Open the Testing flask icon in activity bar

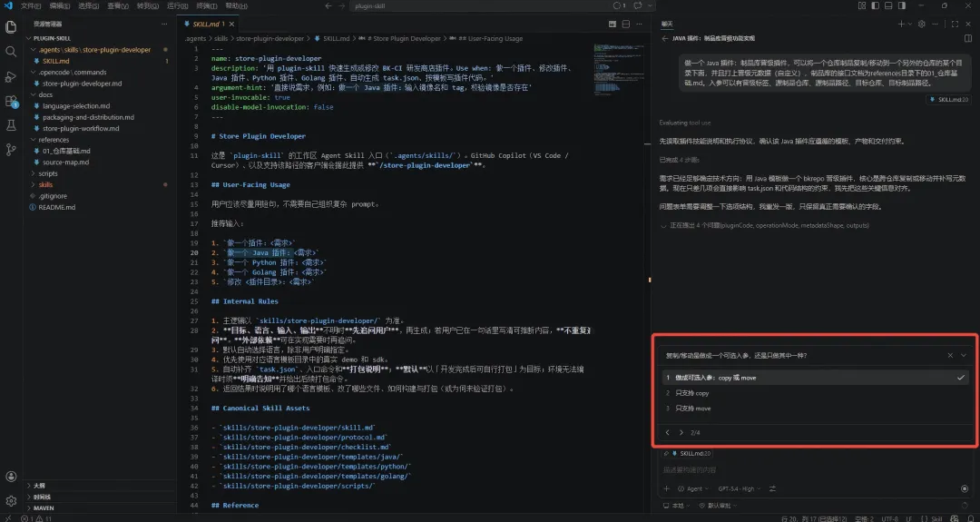(11, 125)
